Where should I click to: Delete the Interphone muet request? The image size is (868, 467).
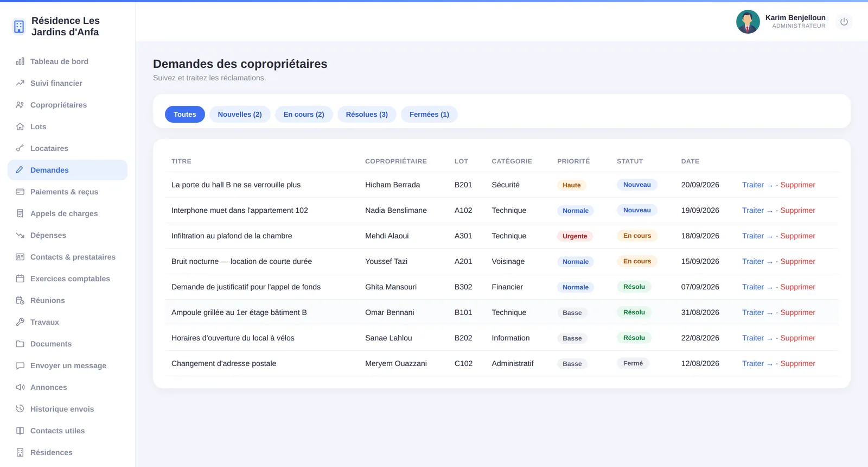[797, 210]
